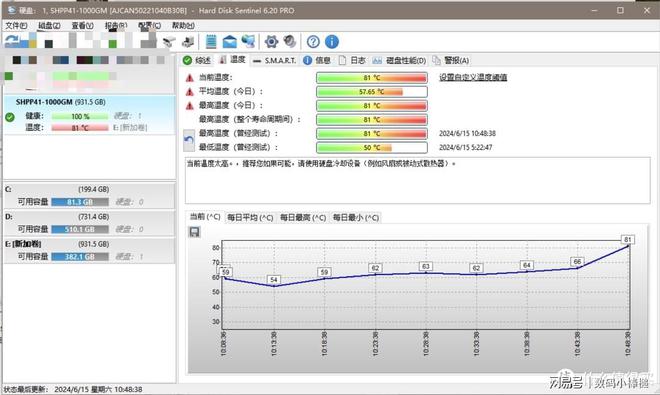The height and width of the screenshot is (395, 660).
Task: Select the 每日最高 chart tab
Action: click(x=303, y=218)
